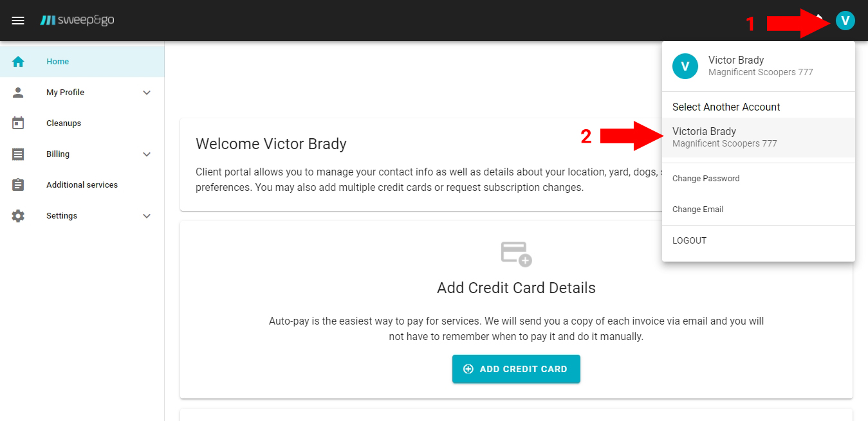Click the sweep&go logo

(77, 21)
